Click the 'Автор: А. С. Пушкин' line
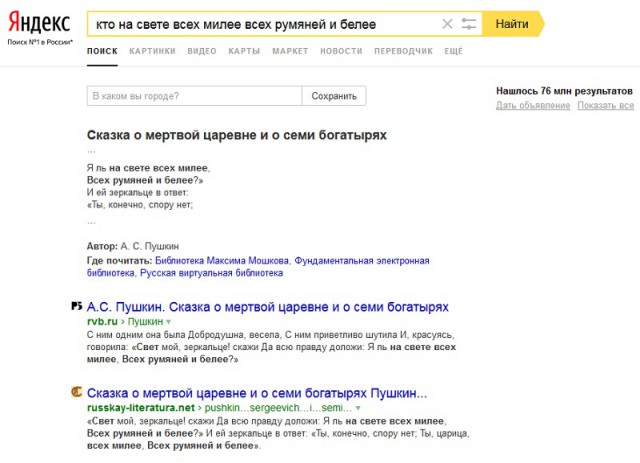 click(x=133, y=247)
